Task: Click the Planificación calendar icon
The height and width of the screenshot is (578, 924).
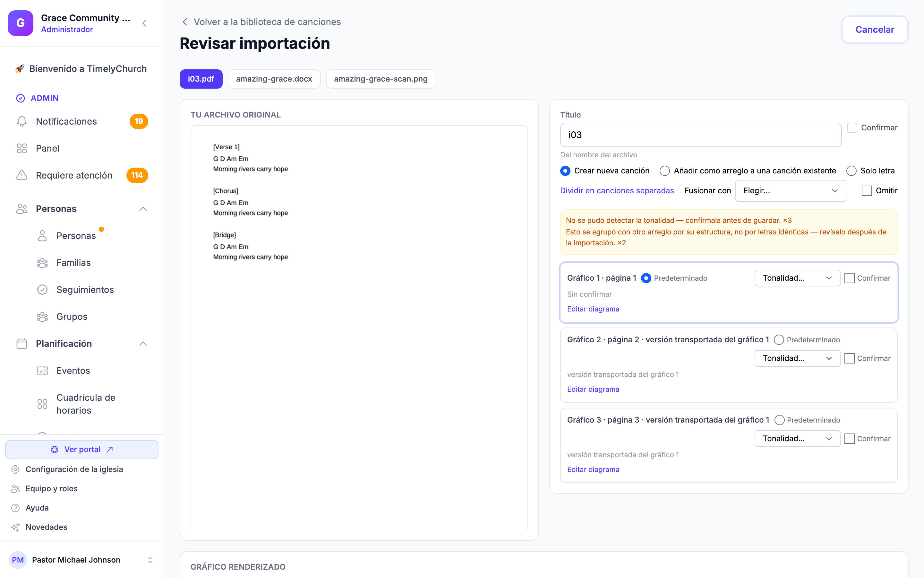Action: click(x=22, y=344)
